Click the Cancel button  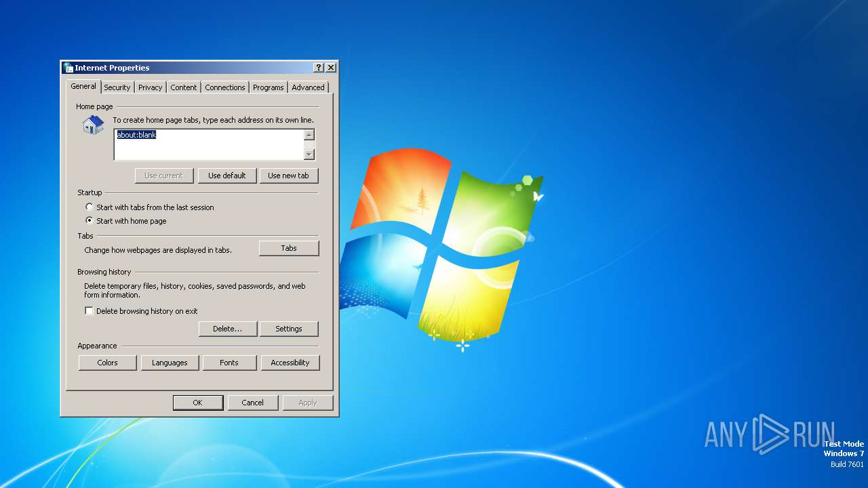252,403
